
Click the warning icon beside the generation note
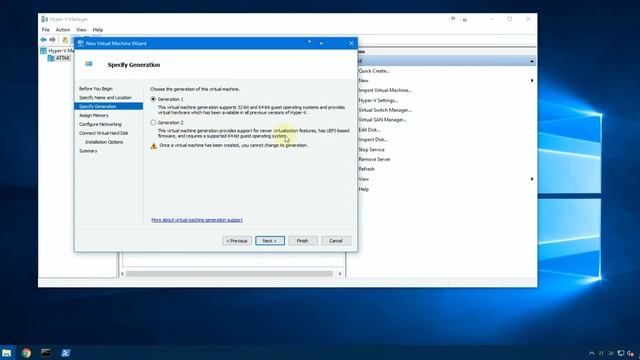(x=154, y=146)
